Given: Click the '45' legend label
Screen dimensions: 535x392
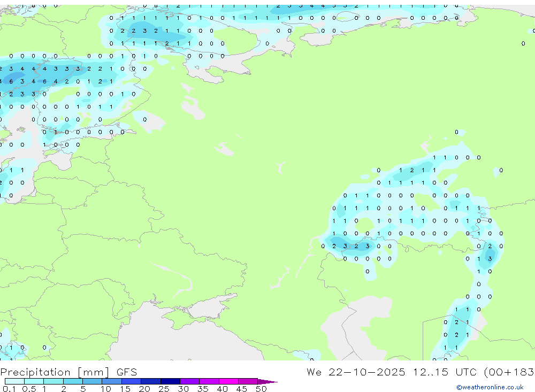Looking at the screenshot, I should (x=242, y=389).
